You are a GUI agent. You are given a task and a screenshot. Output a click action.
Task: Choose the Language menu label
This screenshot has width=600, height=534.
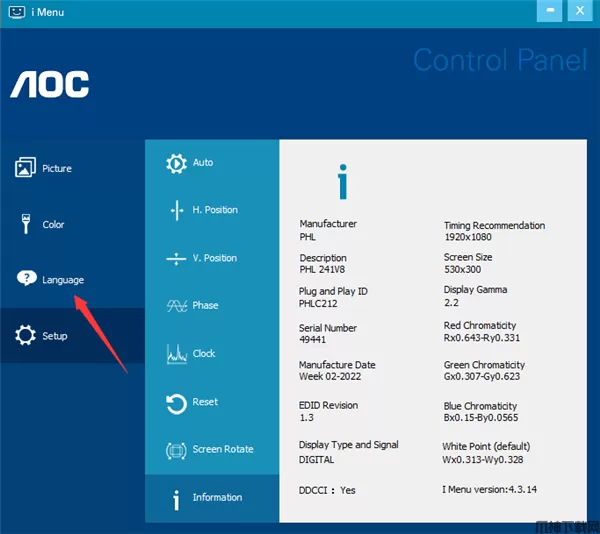click(63, 280)
